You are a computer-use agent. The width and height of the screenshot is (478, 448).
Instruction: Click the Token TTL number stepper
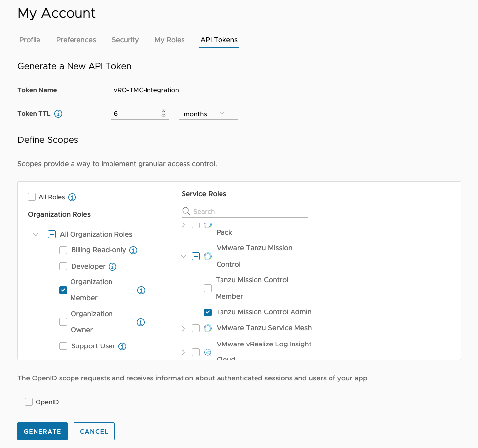click(x=164, y=114)
